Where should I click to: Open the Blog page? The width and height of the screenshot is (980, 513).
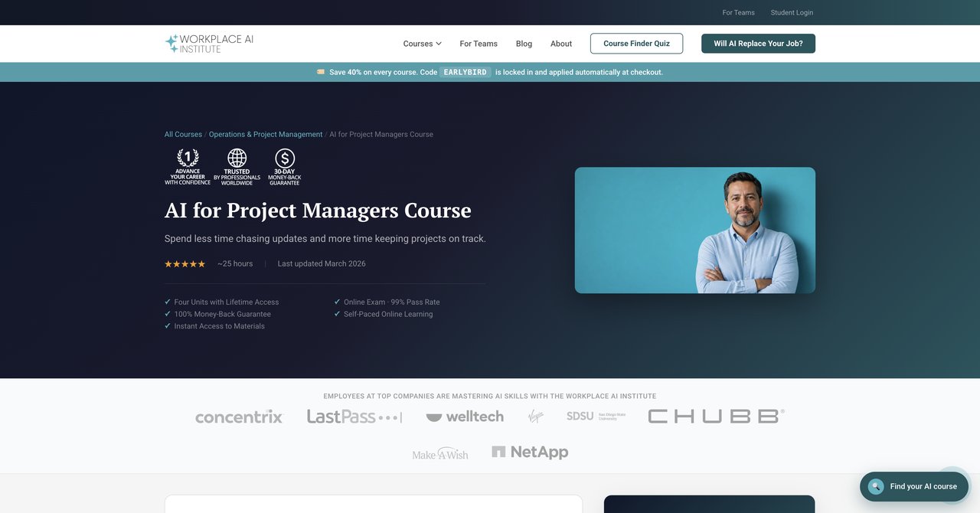point(524,44)
